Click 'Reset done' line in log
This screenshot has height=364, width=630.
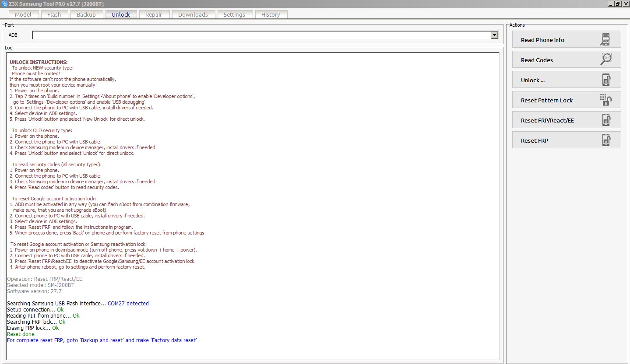pos(21,334)
